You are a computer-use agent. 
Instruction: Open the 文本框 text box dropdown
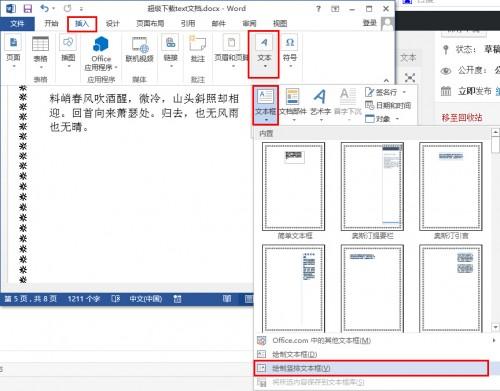tap(266, 105)
